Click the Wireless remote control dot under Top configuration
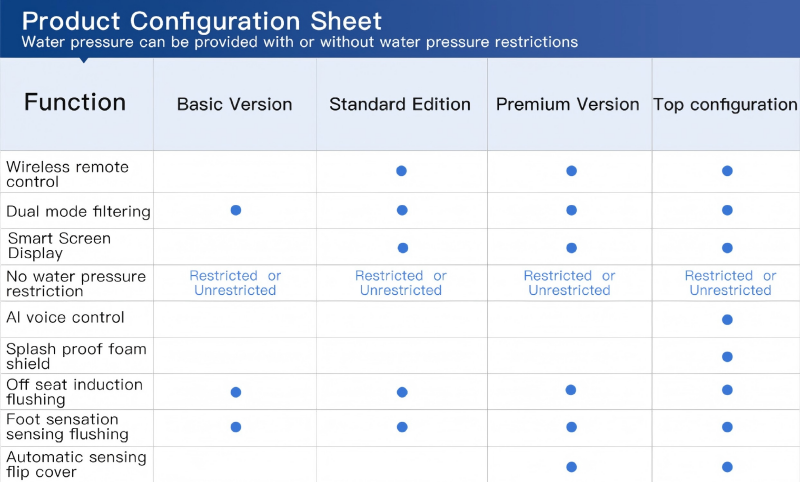Screen dimensions: 800x482 pos(727,171)
